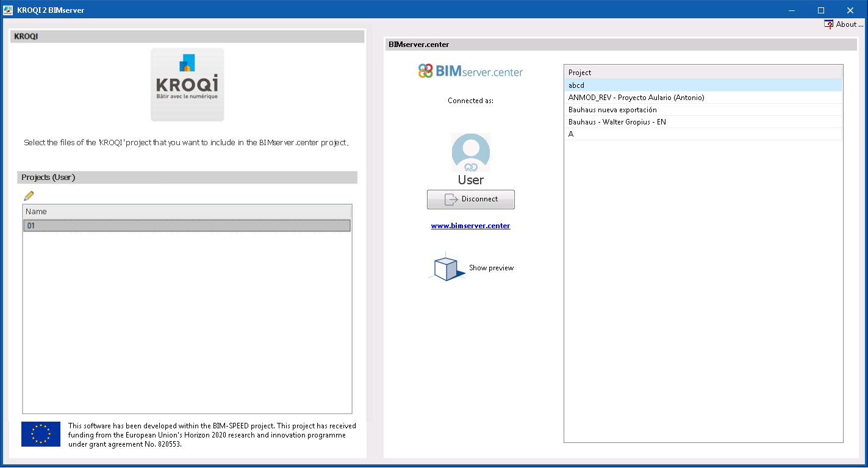This screenshot has height=468, width=868.
Task: Maximize the KROQI 2 BIMserver window
Action: [x=821, y=10]
